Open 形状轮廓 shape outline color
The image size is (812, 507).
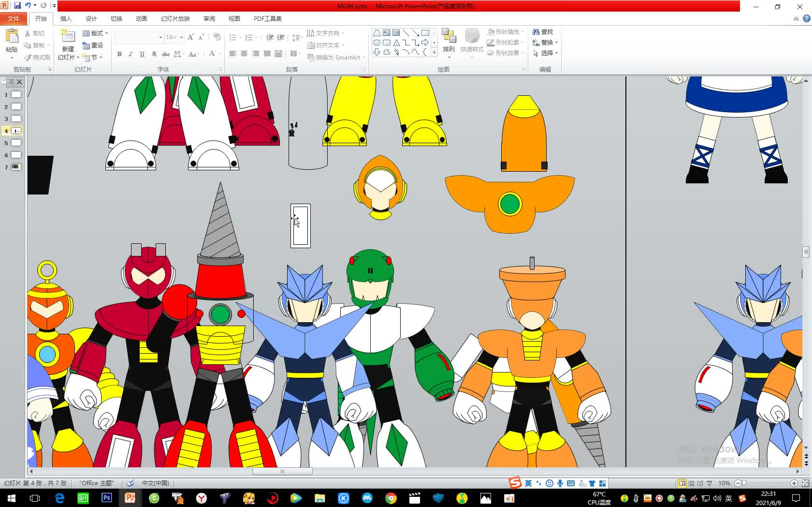tap(506, 43)
